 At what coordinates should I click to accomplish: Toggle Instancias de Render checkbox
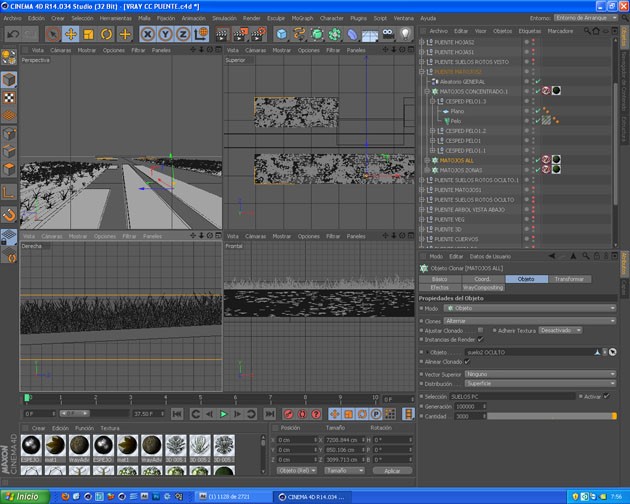tap(480, 340)
